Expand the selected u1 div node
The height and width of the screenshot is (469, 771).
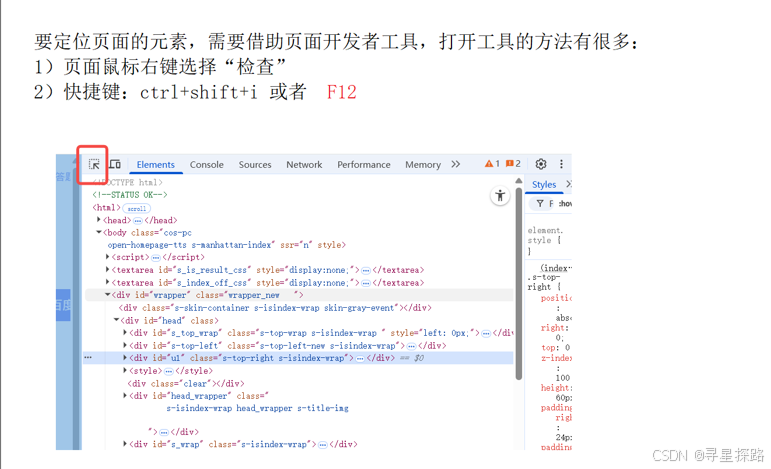pos(125,358)
